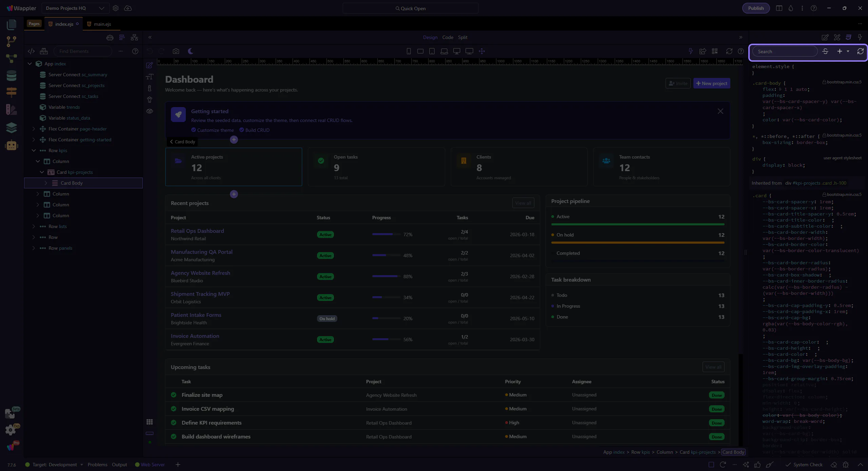Collapse the Card kpi-projects tree node
This screenshot has height=471, width=868.
coord(42,172)
